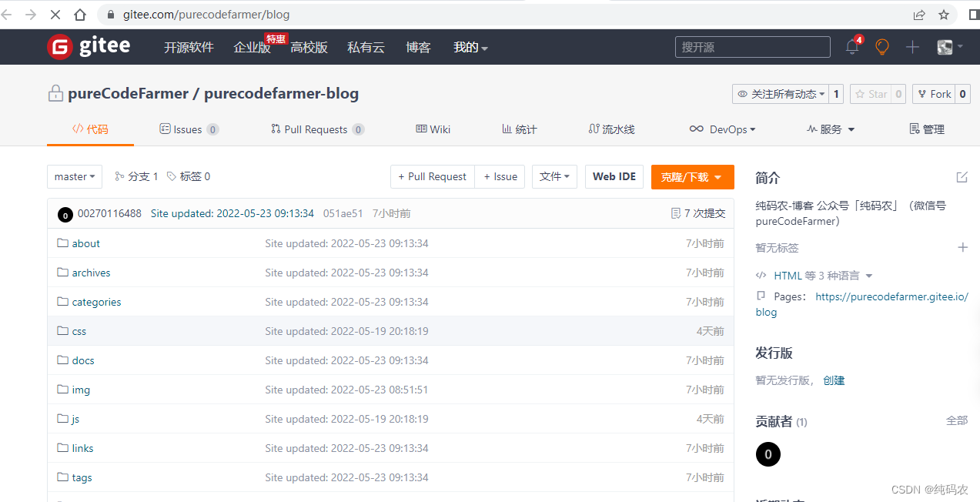Click the 搜开源 search field
The width and height of the screenshot is (980, 502).
pos(751,47)
